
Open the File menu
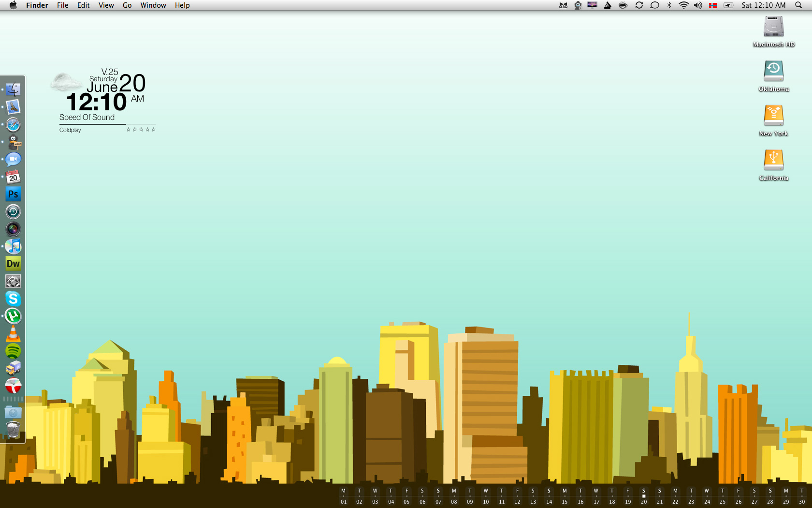click(62, 5)
